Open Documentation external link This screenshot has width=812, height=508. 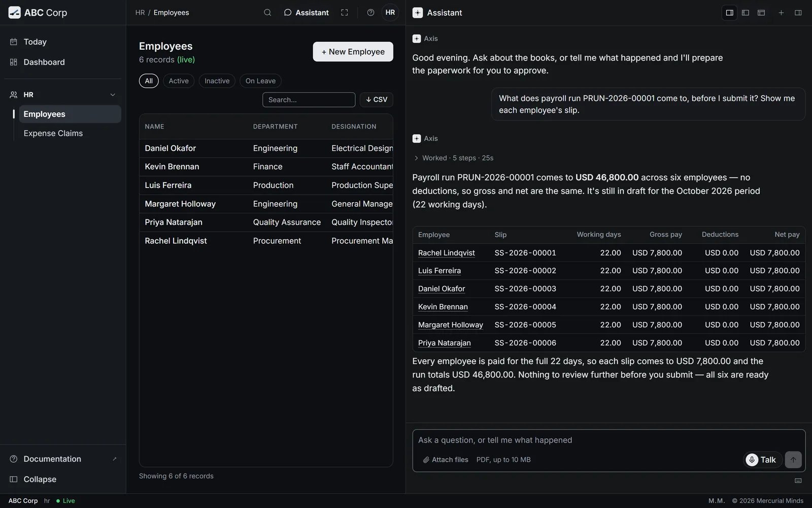(63, 459)
